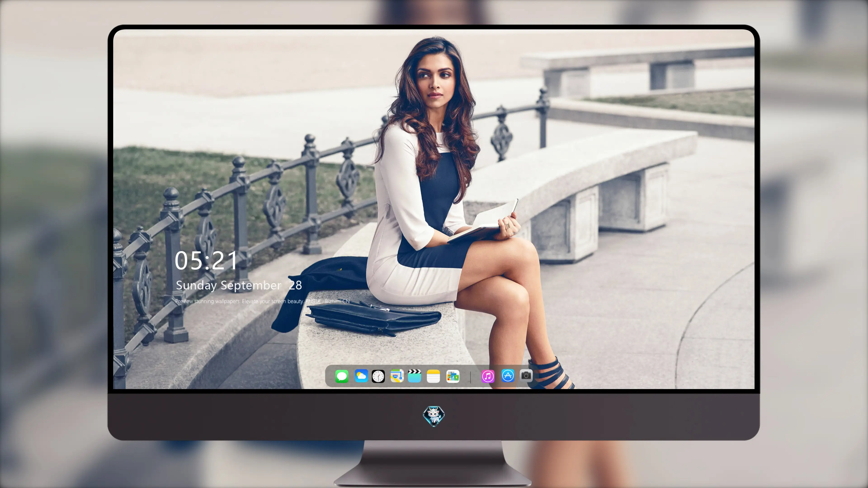Click the 05:21 clock widget

pos(206,260)
